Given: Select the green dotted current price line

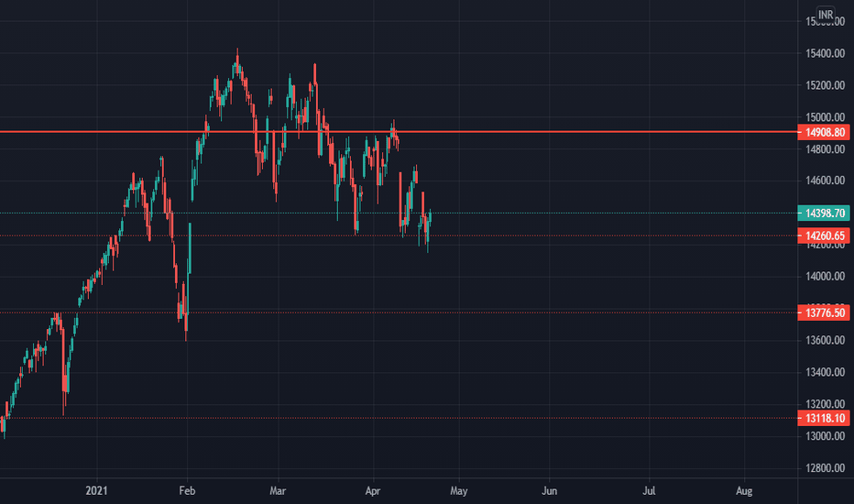Looking at the screenshot, I should (399, 213).
